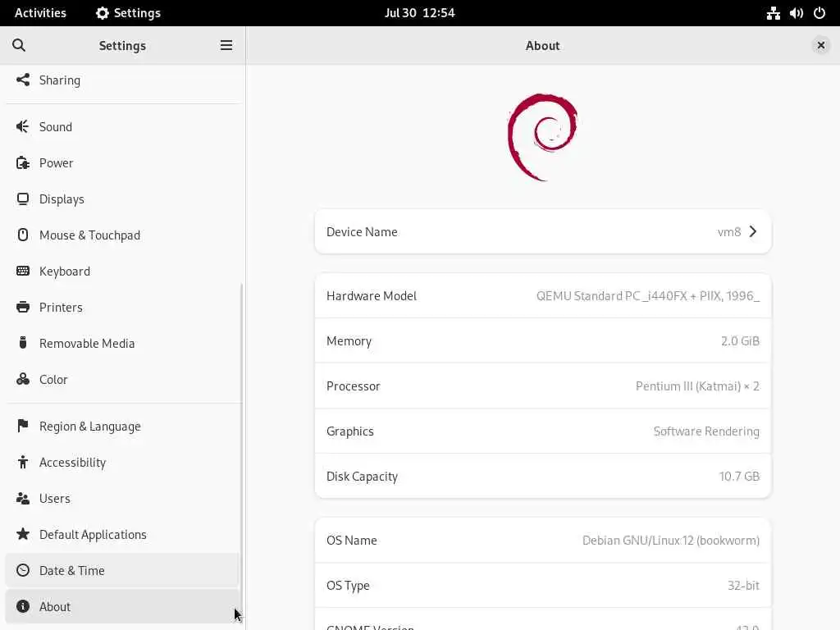Click the Graphics value Software Rendering

tap(706, 431)
